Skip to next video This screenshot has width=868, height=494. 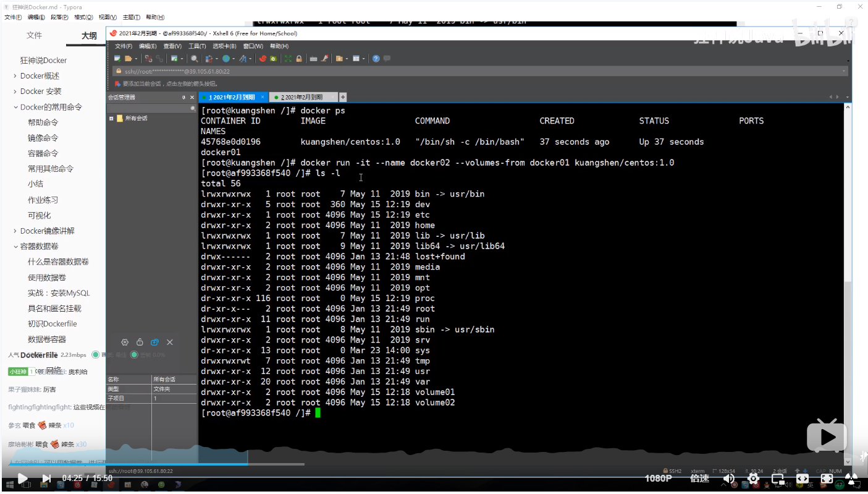pos(46,478)
